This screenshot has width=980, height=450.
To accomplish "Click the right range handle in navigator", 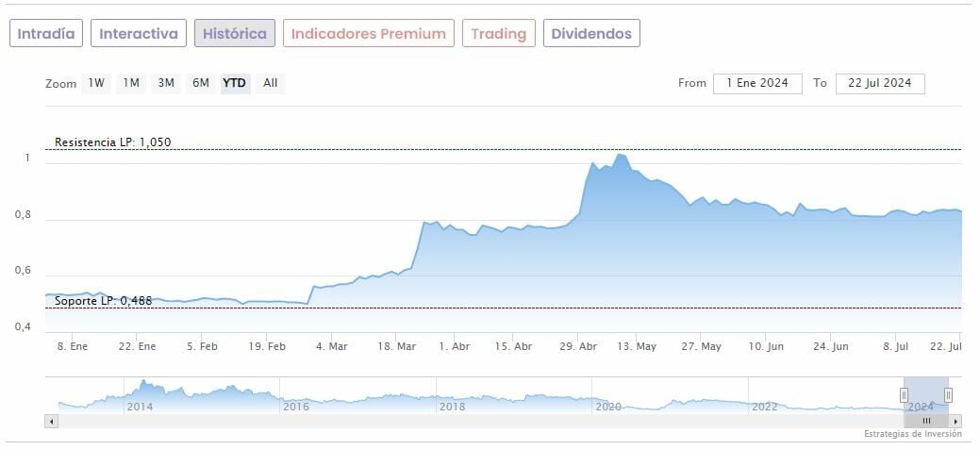I will coord(948,395).
